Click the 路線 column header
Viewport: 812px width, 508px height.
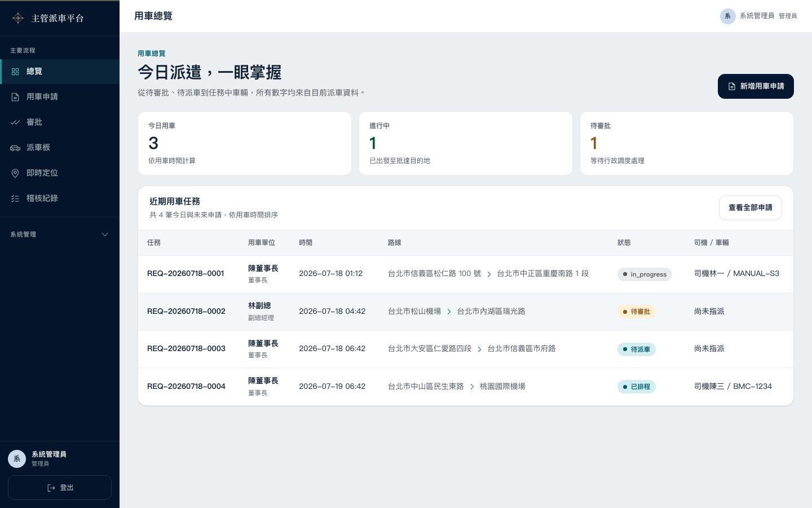(395, 243)
